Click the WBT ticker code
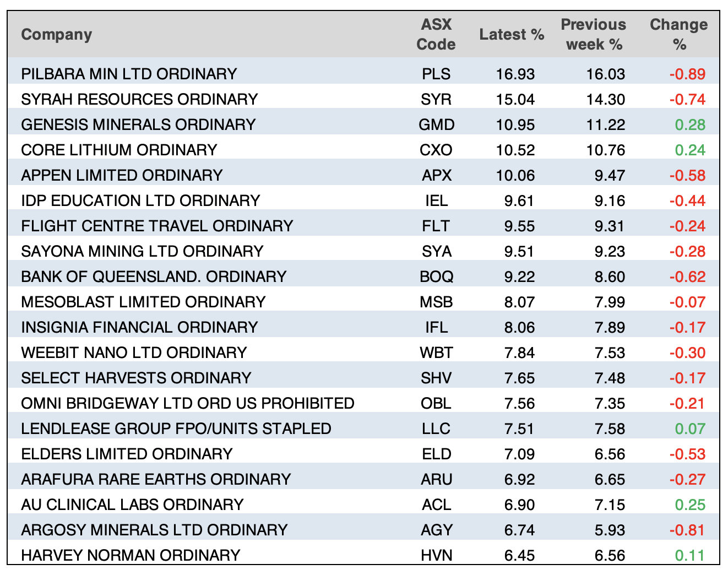 pyautogui.click(x=436, y=352)
